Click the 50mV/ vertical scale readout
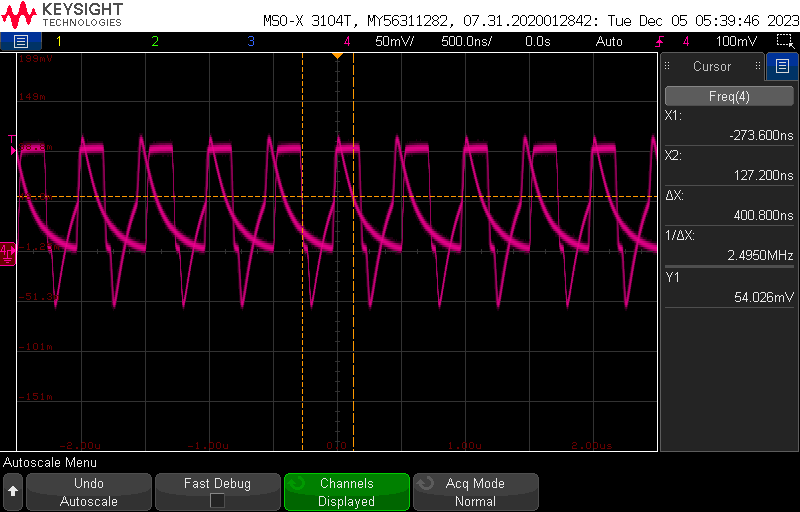This screenshot has width=800, height=512. tap(395, 41)
